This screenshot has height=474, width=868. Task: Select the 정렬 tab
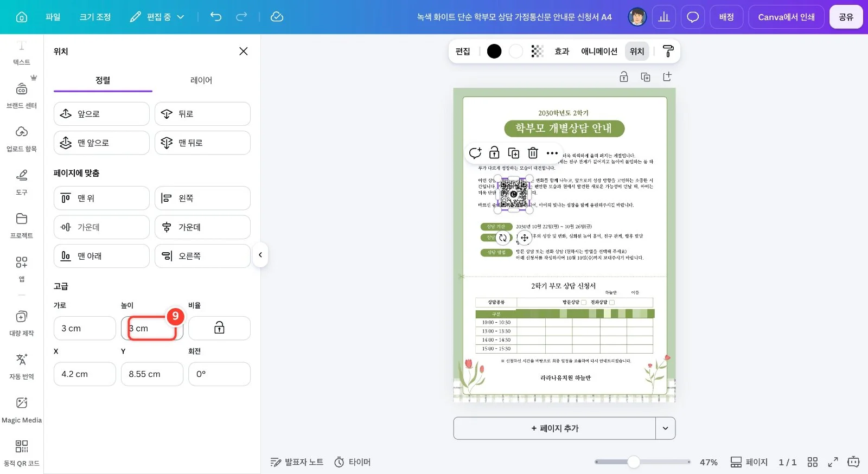103,80
